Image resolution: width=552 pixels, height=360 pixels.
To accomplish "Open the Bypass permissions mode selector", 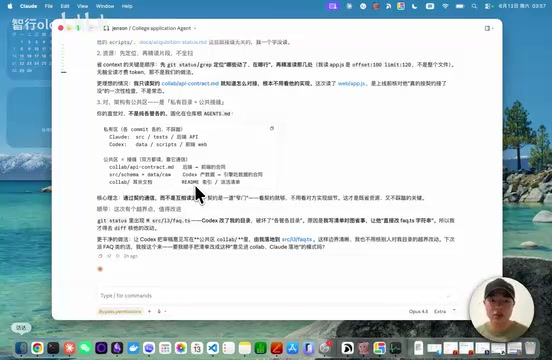I will [120, 311].
